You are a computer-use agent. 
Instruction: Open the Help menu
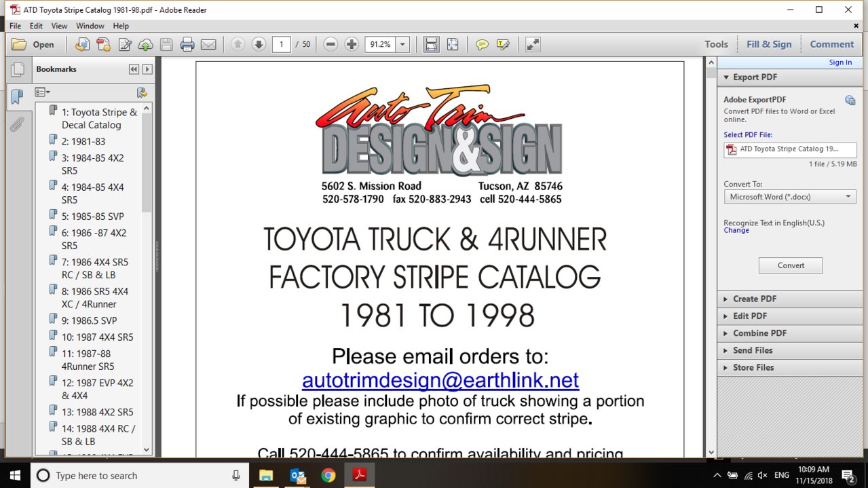(121, 26)
